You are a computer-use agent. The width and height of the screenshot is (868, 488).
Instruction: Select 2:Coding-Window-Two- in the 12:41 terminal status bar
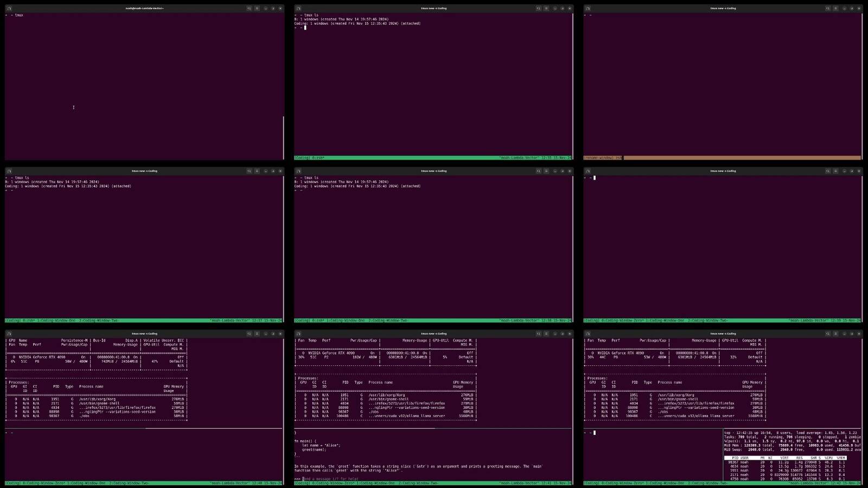(418, 483)
